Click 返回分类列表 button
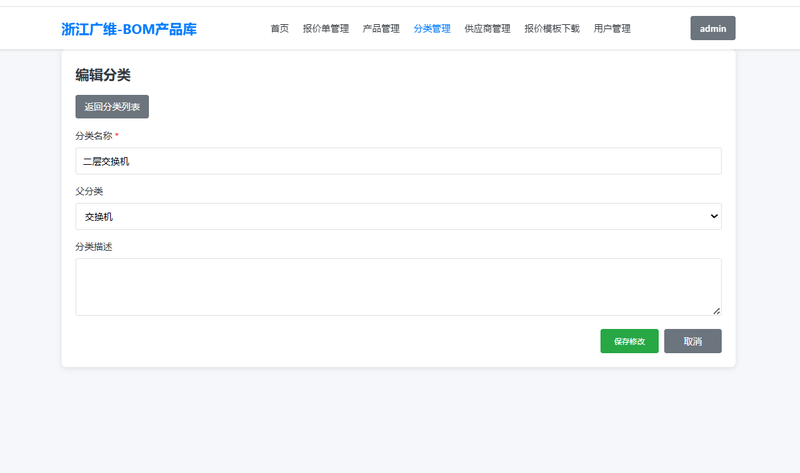 [112, 107]
